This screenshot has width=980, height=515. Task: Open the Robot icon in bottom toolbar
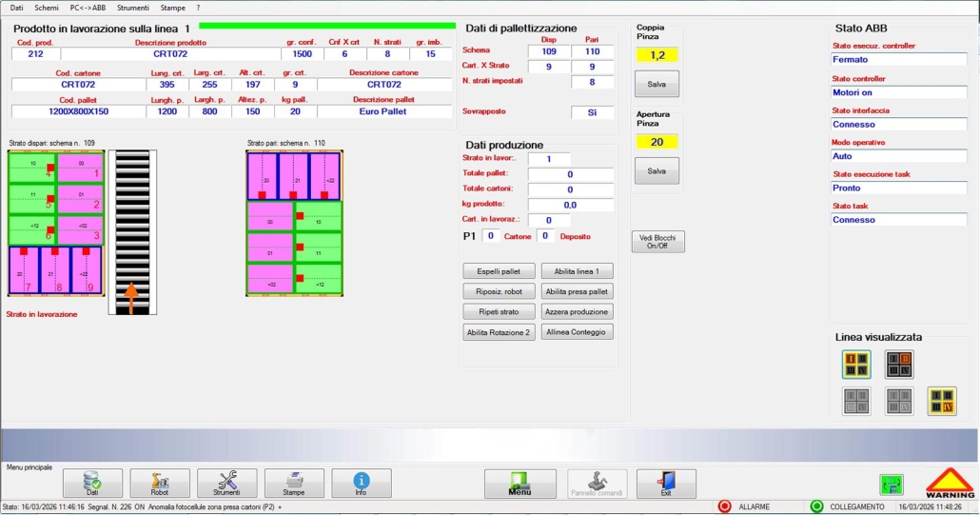coord(159,483)
